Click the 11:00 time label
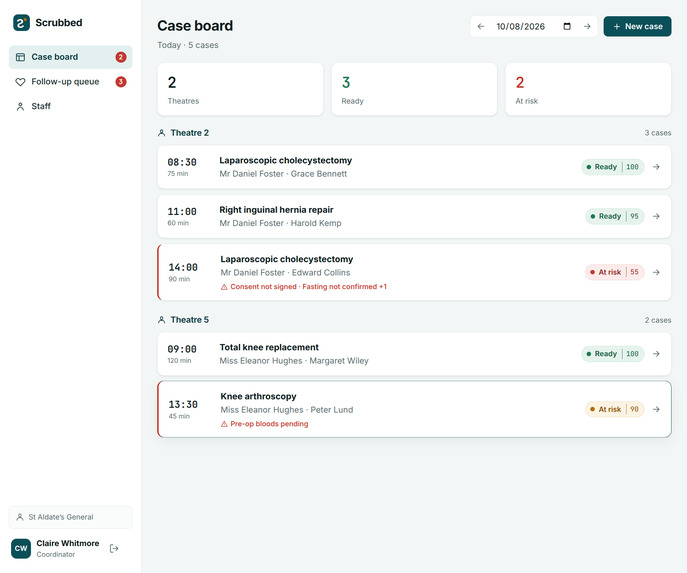The image size is (687, 573). click(x=182, y=212)
